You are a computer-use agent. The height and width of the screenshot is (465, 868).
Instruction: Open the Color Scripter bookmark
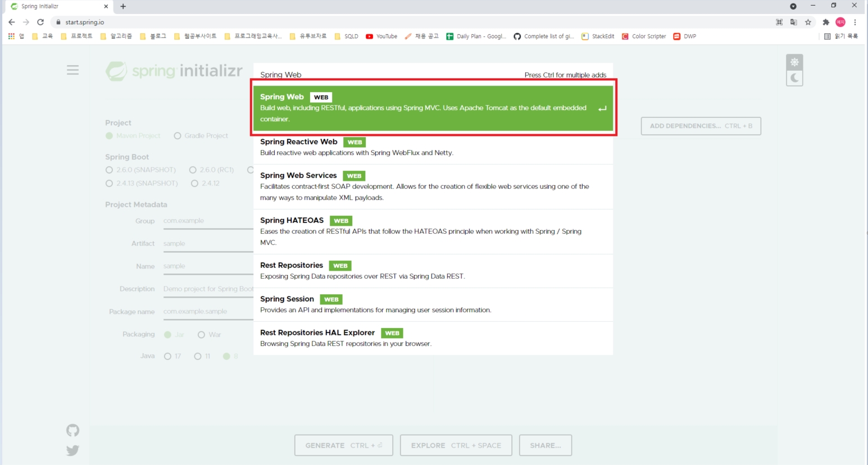point(644,36)
